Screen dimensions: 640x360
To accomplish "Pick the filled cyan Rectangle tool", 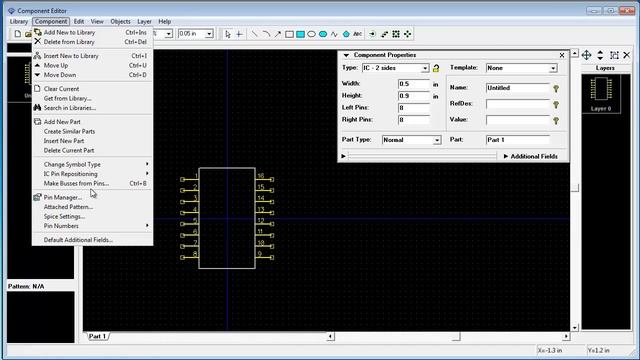I will click(x=300, y=34).
